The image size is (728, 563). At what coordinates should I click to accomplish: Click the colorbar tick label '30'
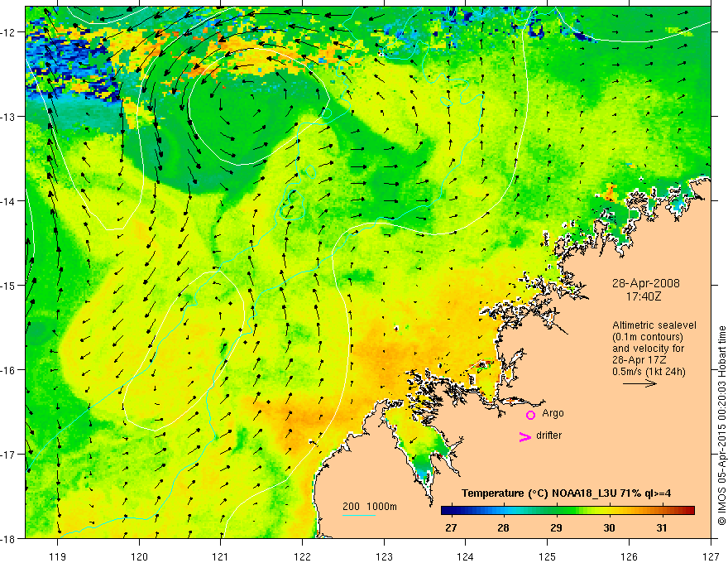pos(609,528)
